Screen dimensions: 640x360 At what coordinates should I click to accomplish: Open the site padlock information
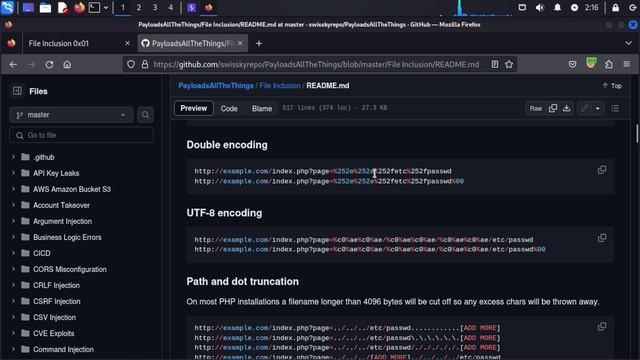click(x=145, y=64)
